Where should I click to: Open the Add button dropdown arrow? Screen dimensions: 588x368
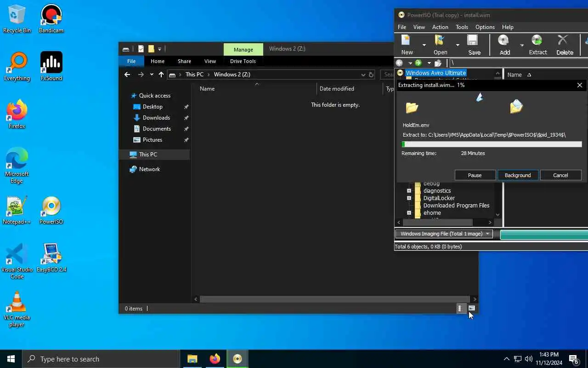click(x=522, y=45)
